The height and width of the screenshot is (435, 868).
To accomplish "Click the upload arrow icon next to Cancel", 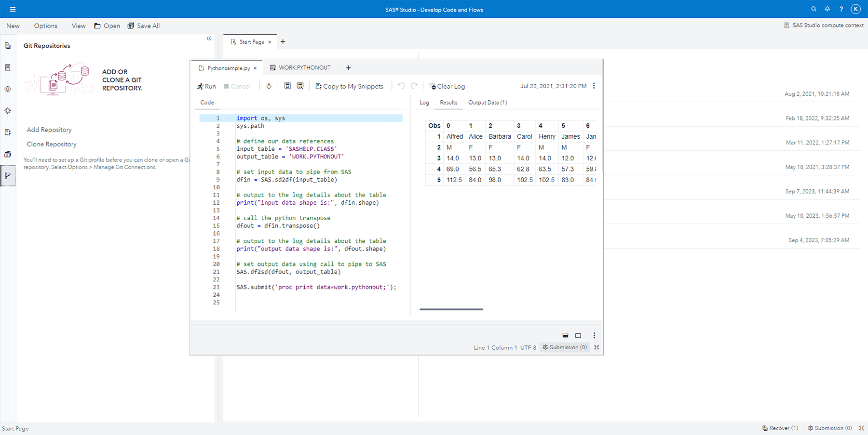I will click(x=269, y=86).
